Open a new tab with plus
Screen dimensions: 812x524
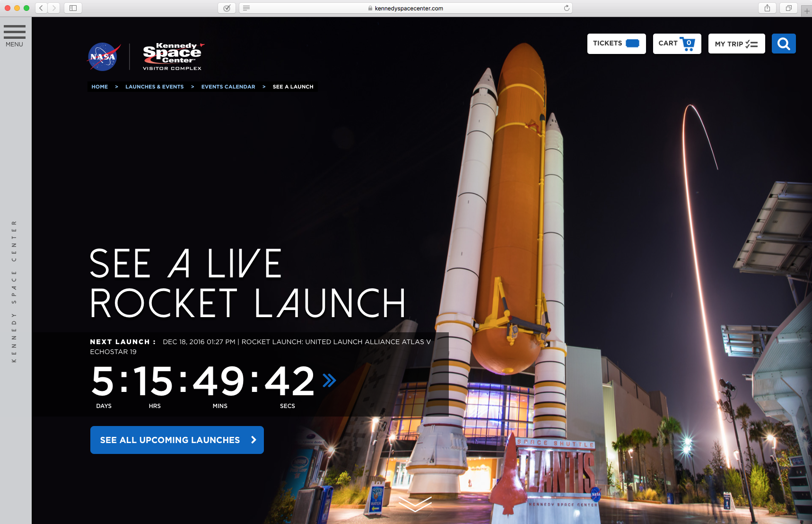[x=807, y=10]
